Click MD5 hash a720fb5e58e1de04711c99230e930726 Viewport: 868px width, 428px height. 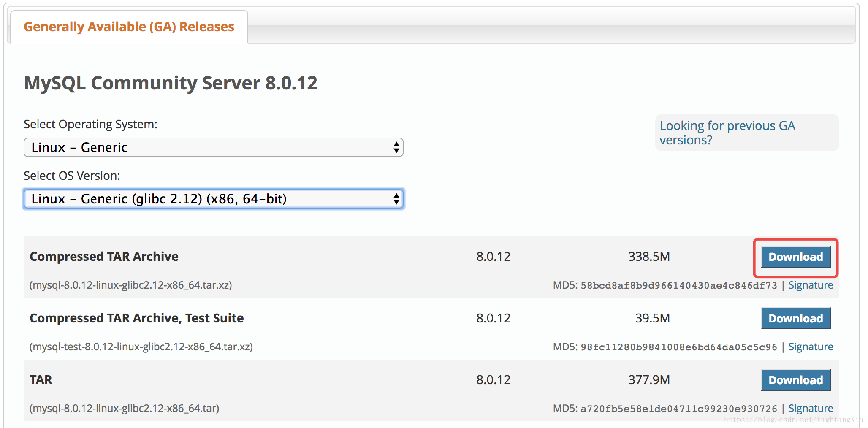[x=678, y=409]
